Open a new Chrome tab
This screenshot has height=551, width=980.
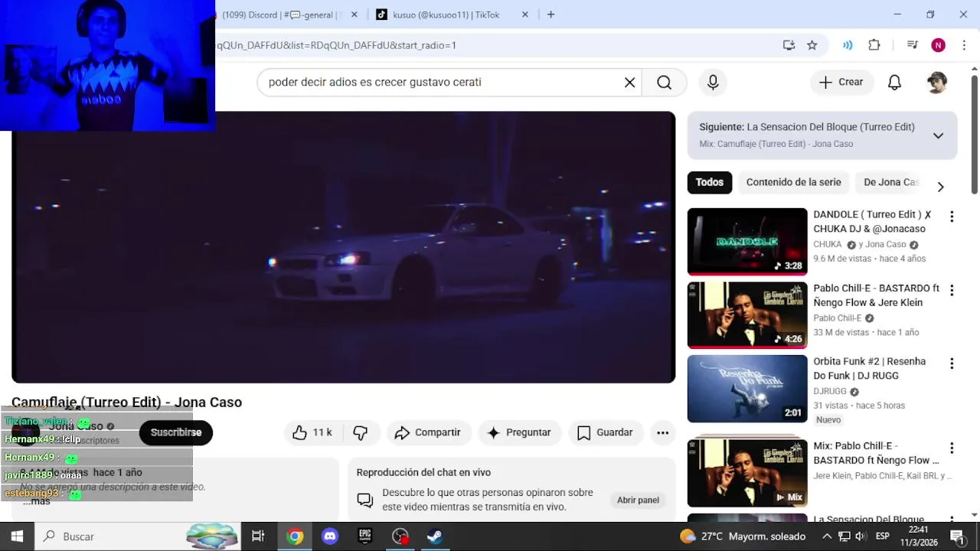pos(550,15)
